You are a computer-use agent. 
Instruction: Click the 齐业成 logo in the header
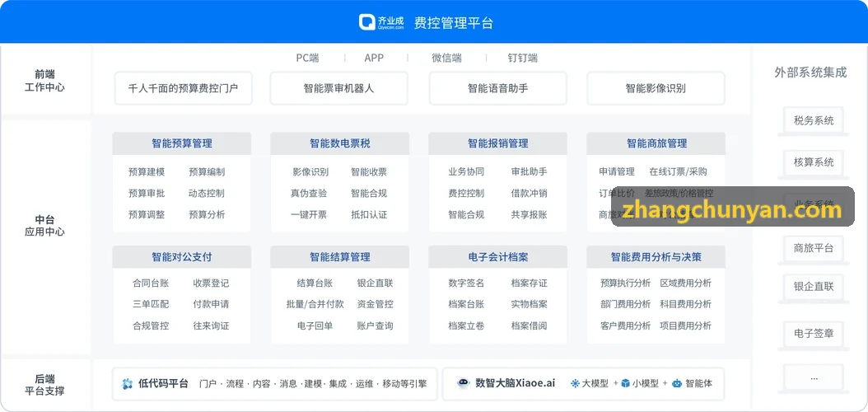tap(381, 22)
